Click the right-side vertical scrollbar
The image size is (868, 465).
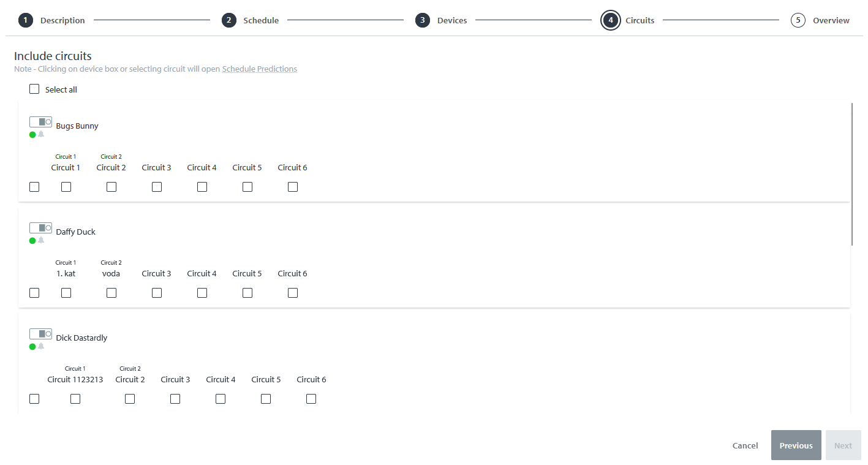pos(852,172)
